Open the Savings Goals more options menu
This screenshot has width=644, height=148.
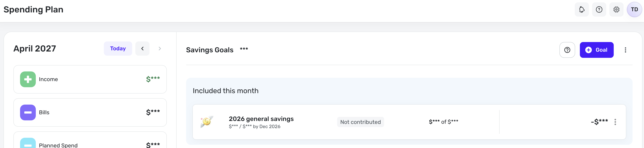pyautogui.click(x=625, y=50)
